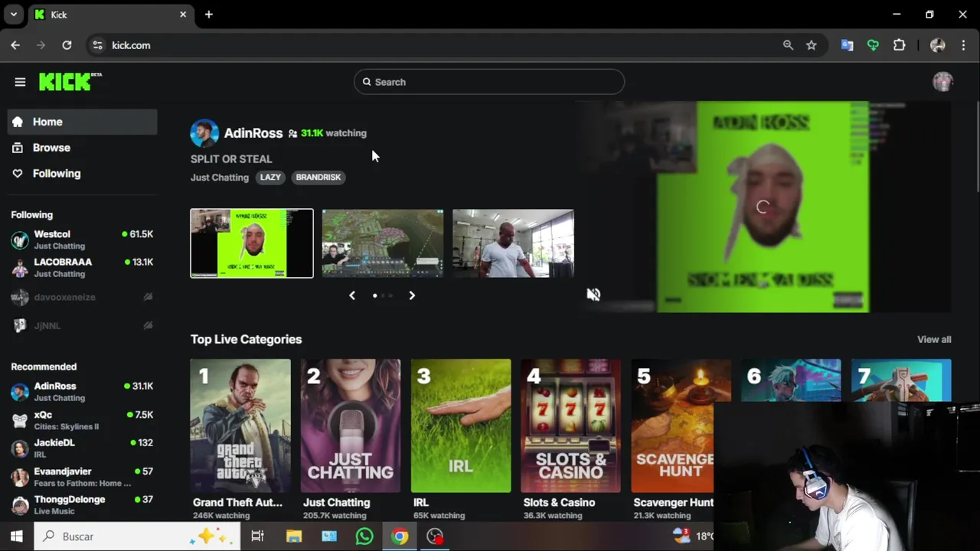Click the Westcol channel name
Image resolution: width=980 pixels, height=551 pixels.
[52, 234]
